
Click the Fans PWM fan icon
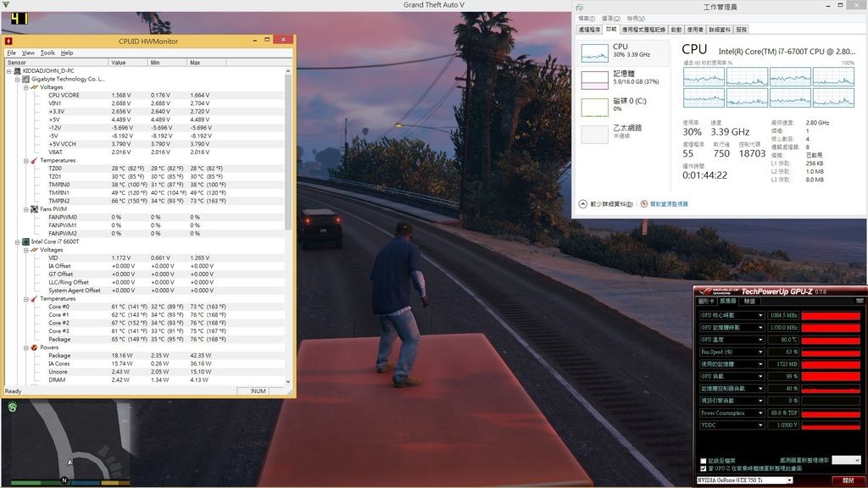click(x=34, y=209)
